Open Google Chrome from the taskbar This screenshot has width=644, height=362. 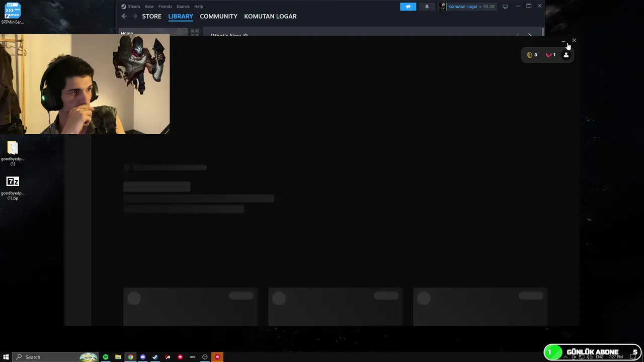pos(130,357)
